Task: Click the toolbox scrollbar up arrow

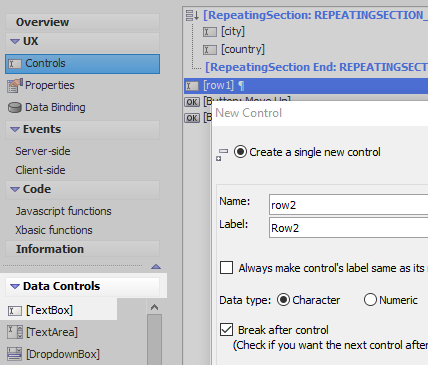Action: [154, 307]
